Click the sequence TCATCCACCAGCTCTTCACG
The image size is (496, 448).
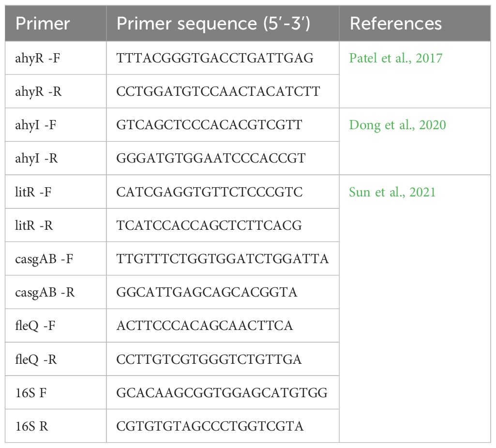[209, 225]
